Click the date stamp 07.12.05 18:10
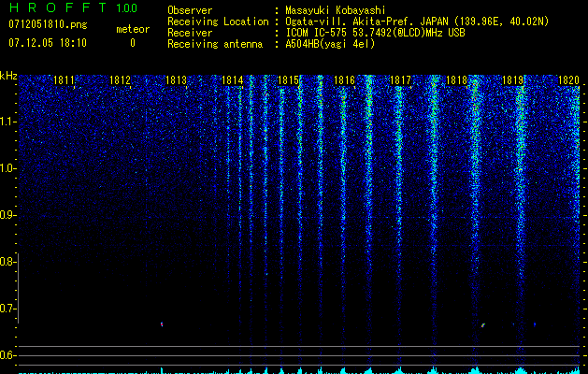Viewport: 588px width, 374px height. (48, 43)
